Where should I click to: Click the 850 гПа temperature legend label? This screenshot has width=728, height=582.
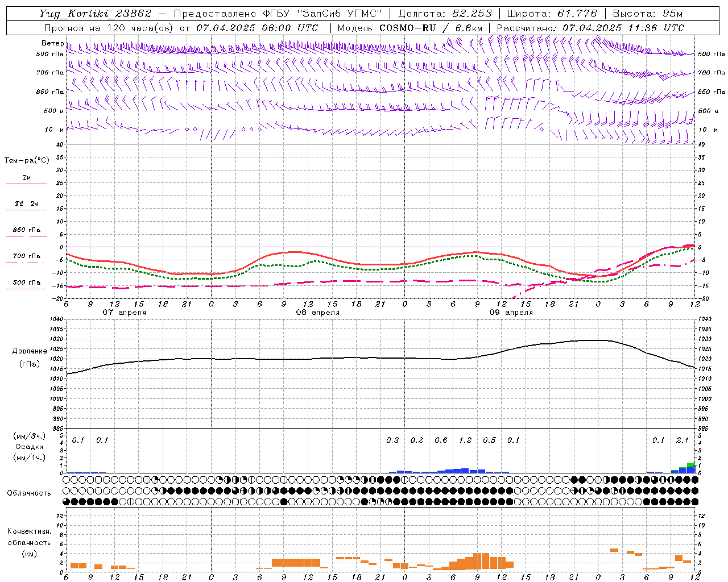pyautogui.click(x=26, y=230)
